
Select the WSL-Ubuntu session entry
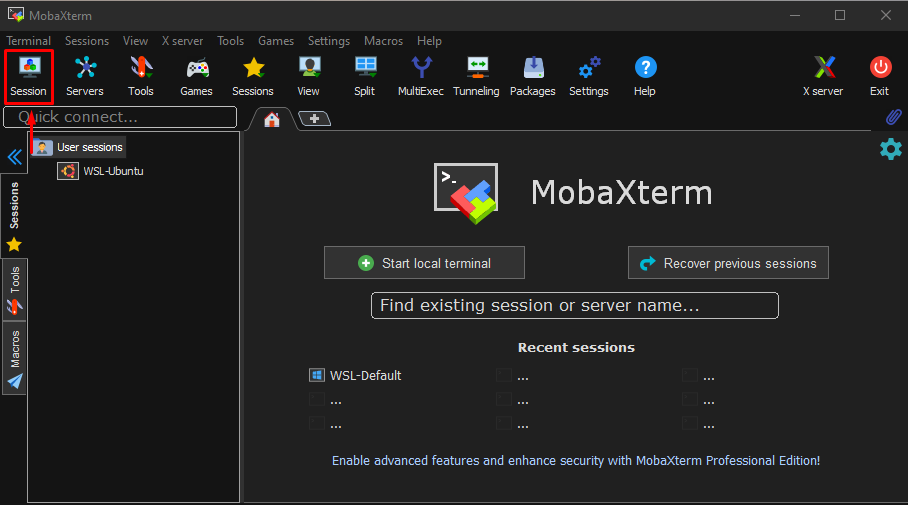pos(112,171)
